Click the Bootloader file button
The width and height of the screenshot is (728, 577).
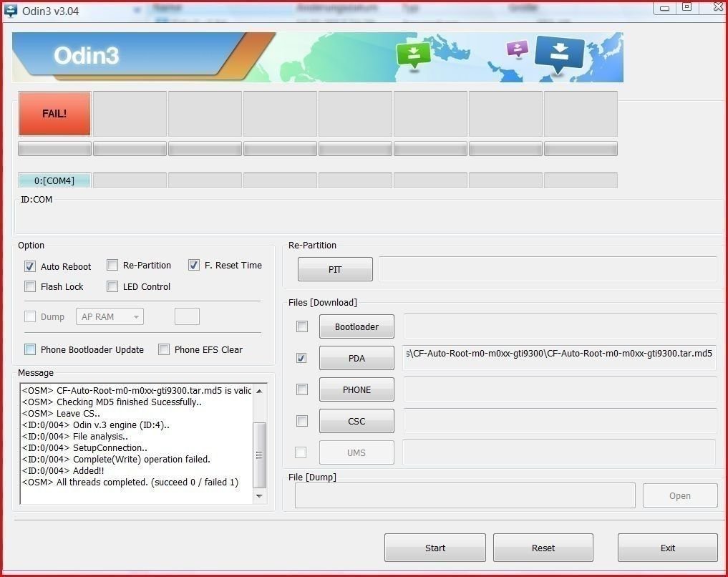356,326
